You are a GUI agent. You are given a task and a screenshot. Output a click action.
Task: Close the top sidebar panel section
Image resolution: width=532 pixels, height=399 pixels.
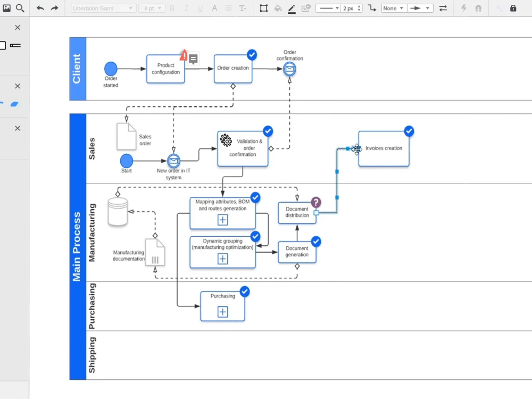[x=17, y=27]
